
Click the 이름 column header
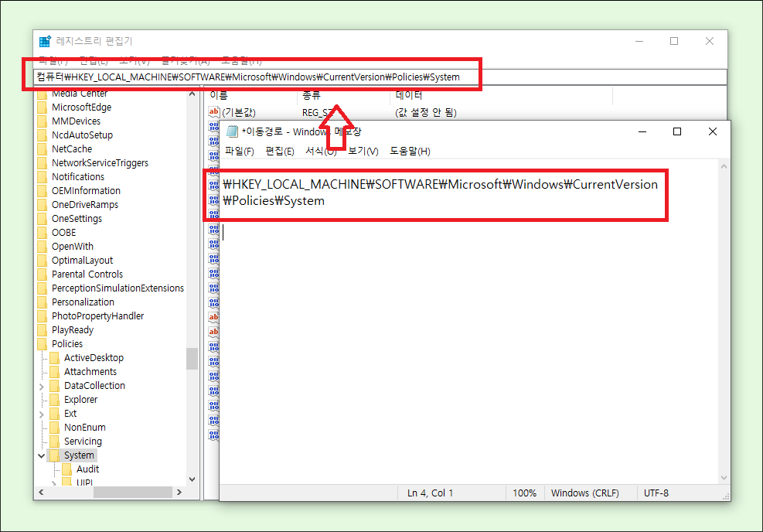pos(250,95)
